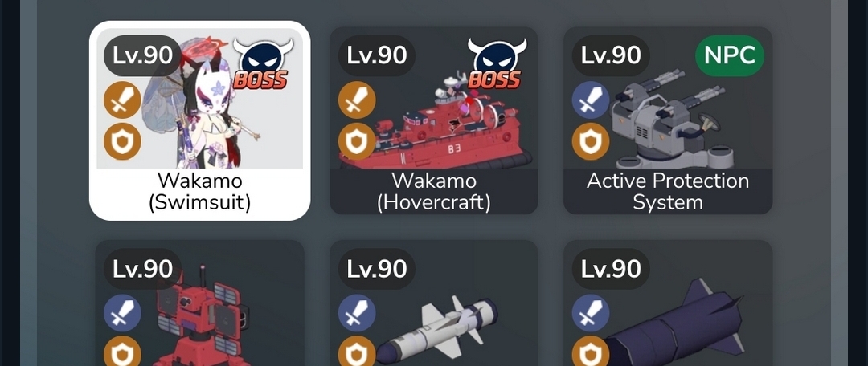Open the Wakamo (Hovercraft) enemy card
868x366 pixels.
434,120
